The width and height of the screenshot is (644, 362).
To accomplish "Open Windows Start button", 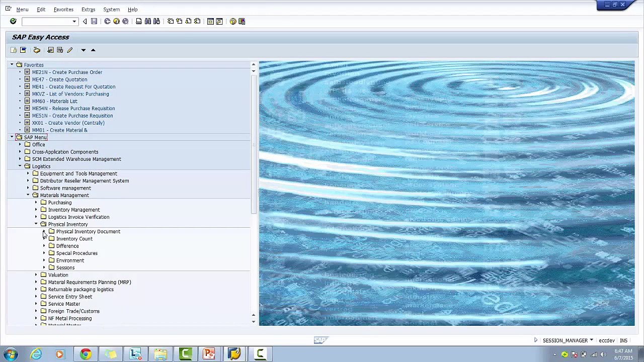I will coord(10,354).
